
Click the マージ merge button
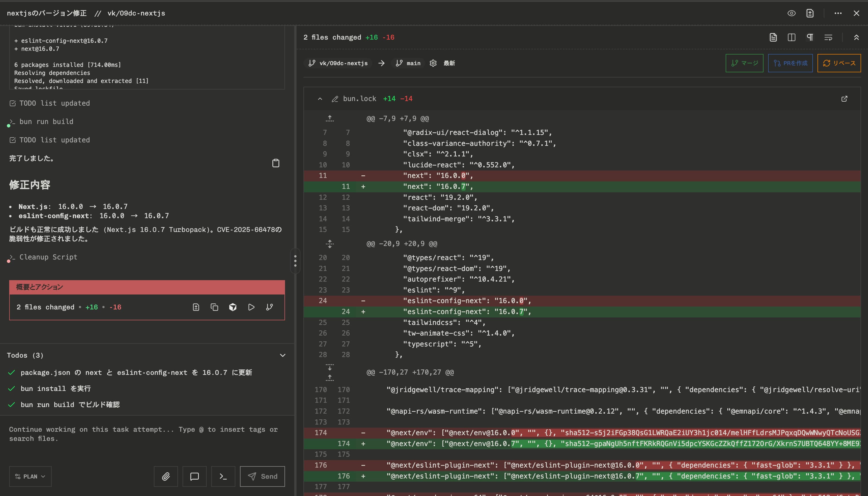[744, 63]
